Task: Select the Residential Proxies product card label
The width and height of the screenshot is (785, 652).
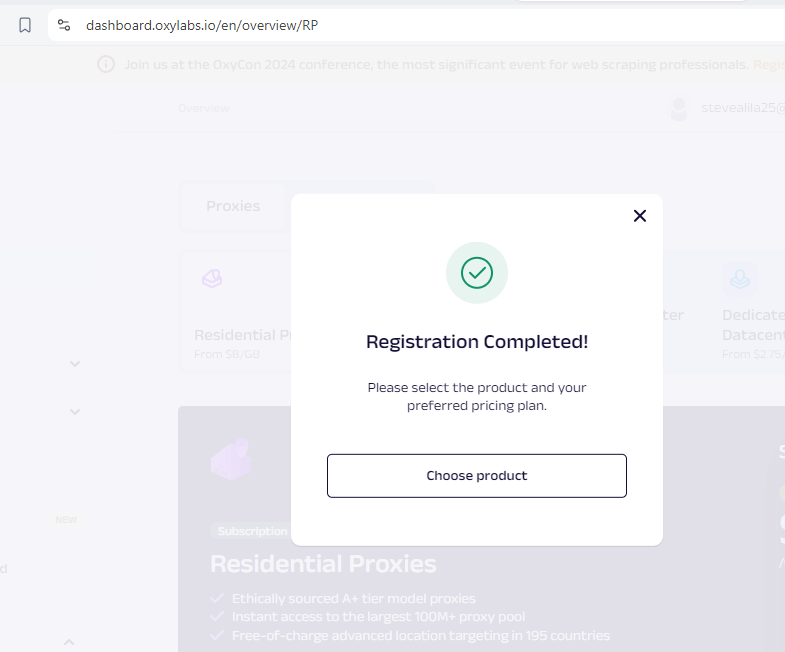Action: pos(241,335)
